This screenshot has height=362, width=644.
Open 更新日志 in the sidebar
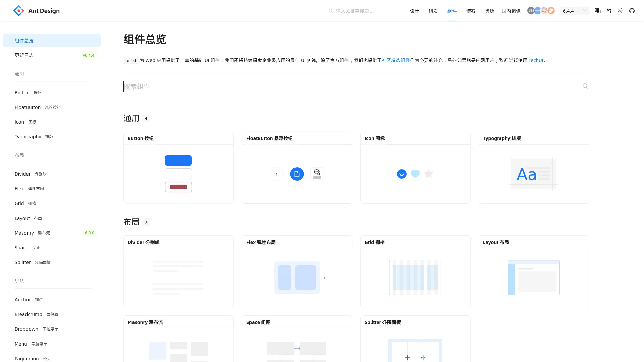(52, 55)
